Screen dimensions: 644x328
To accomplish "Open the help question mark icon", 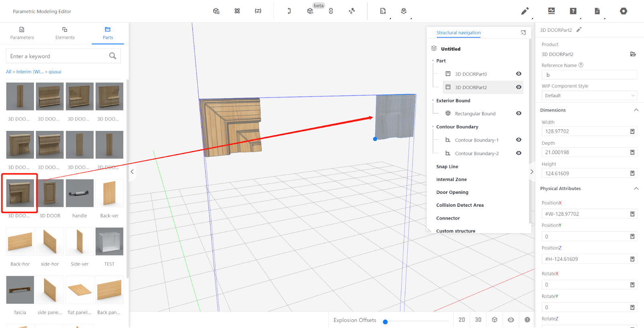I will pos(573,11).
